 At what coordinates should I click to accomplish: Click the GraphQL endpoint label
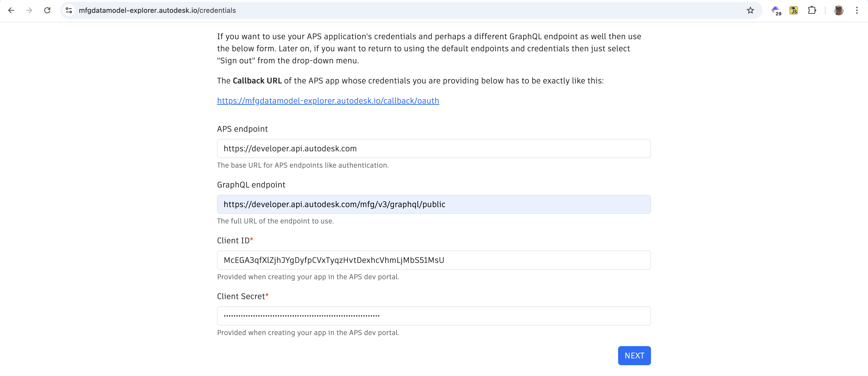point(251,185)
